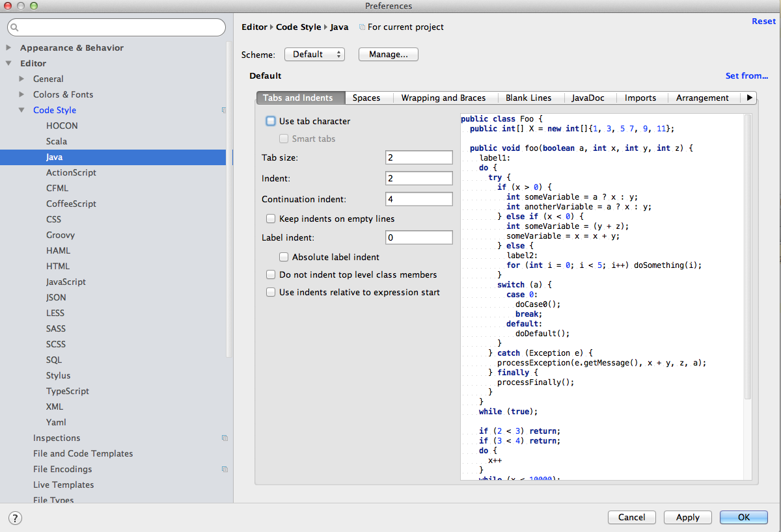Image resolution: width=781 pixels, height=532 pixels.
Task: Switch to the Wrapping and Braces tab
Action: pos(443,98)
